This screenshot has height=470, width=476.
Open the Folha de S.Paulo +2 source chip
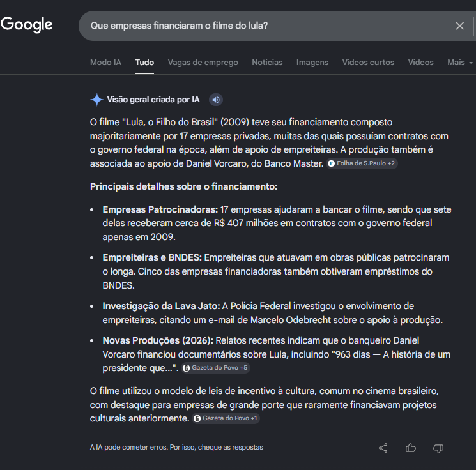(x=362, y=163)
